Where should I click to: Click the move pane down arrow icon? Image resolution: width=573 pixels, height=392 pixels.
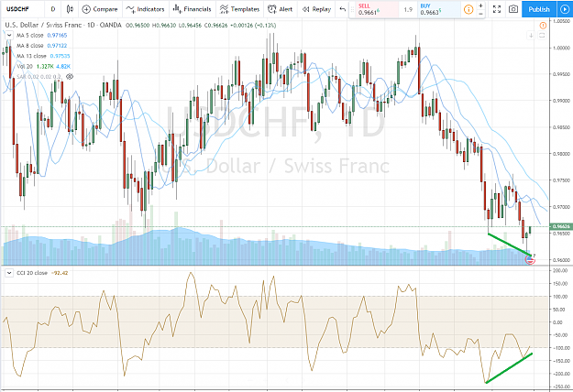(531, 36)
